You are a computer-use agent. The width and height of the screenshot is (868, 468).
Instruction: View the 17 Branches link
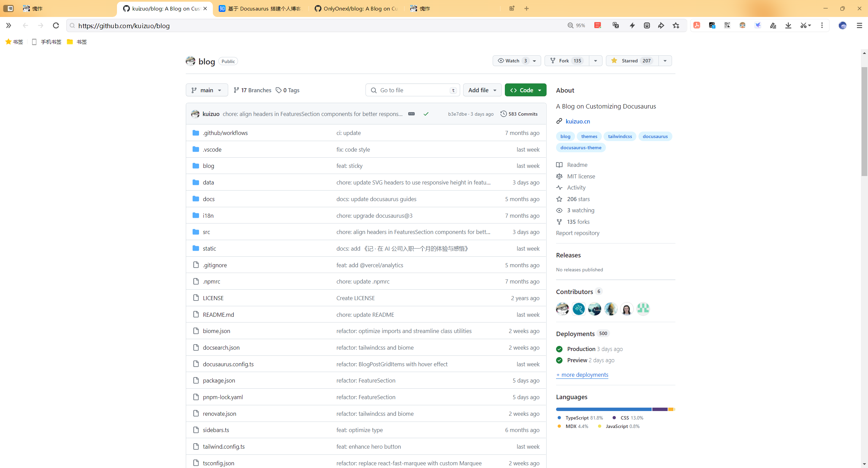tap(253, 90)
